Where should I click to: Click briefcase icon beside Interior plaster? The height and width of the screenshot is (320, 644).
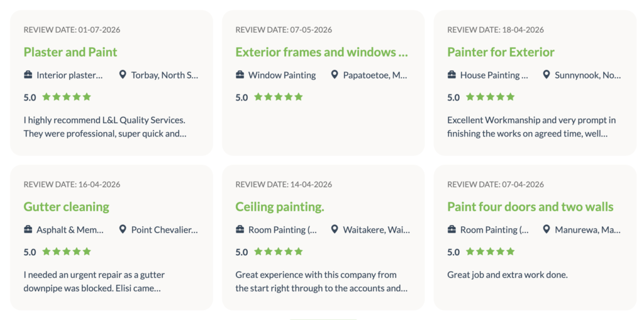pyautogui.click(x=28, y=75)
